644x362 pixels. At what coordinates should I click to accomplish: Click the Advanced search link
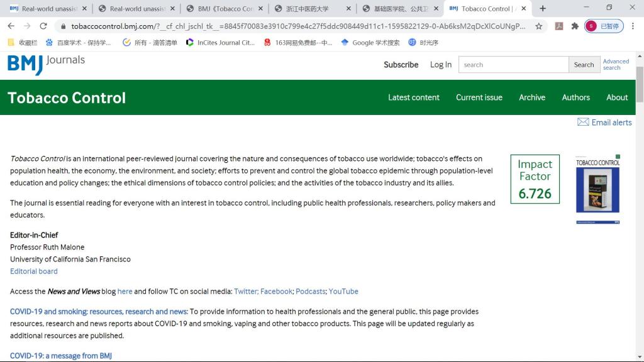click(x=615, y=65)
